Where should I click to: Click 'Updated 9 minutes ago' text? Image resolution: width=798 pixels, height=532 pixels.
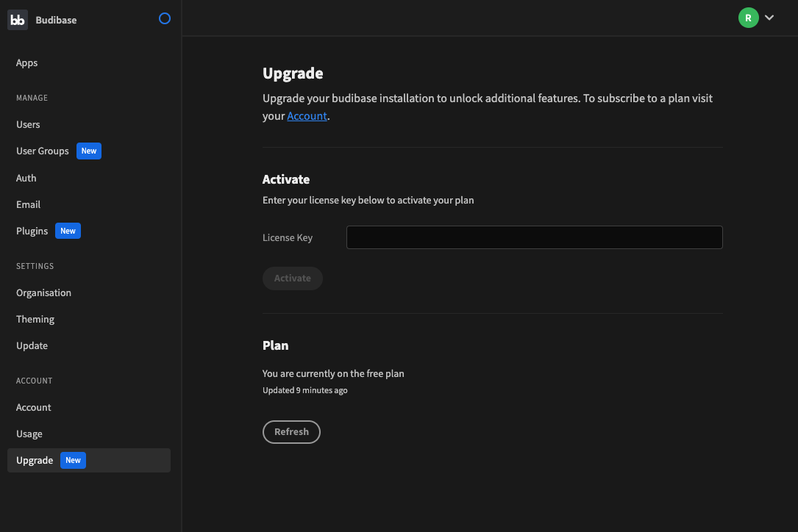(304, 390)
